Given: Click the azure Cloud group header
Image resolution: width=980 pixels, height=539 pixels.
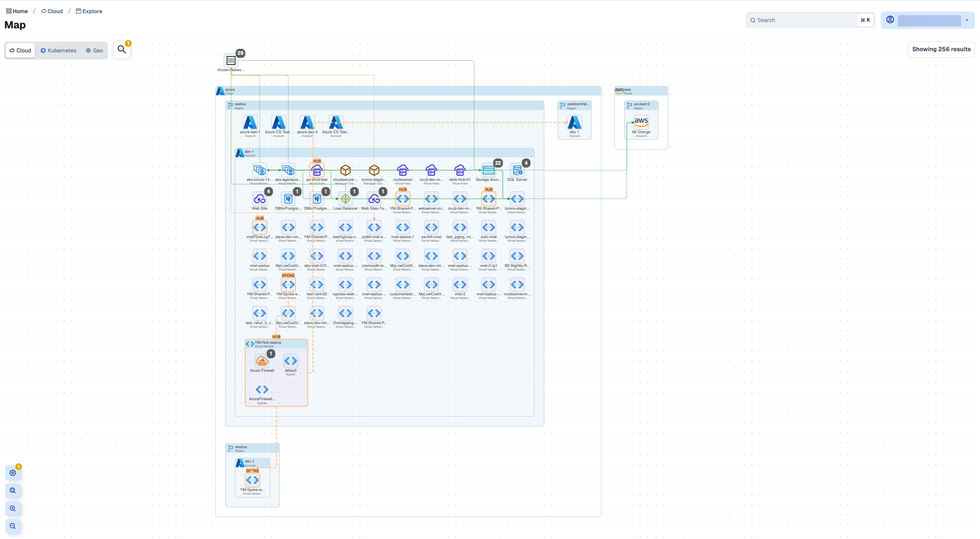Looking at the screenshot, I should [408, 91].
